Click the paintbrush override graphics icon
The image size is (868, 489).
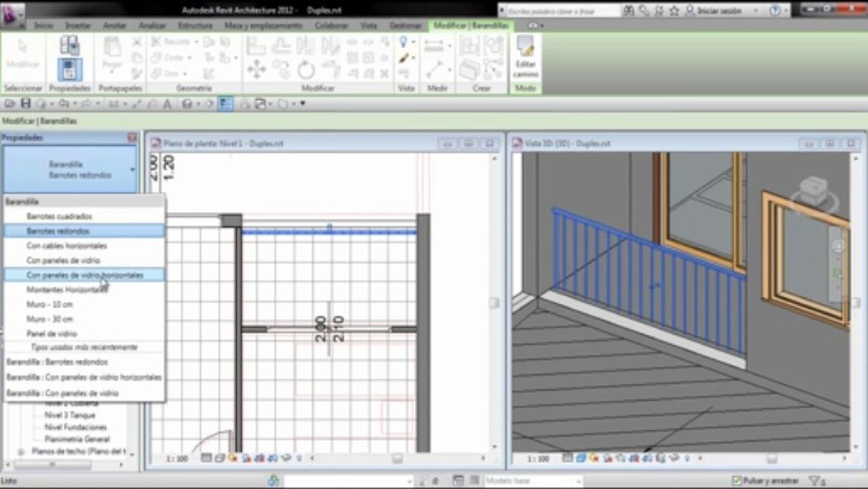(x=403, y=58)
